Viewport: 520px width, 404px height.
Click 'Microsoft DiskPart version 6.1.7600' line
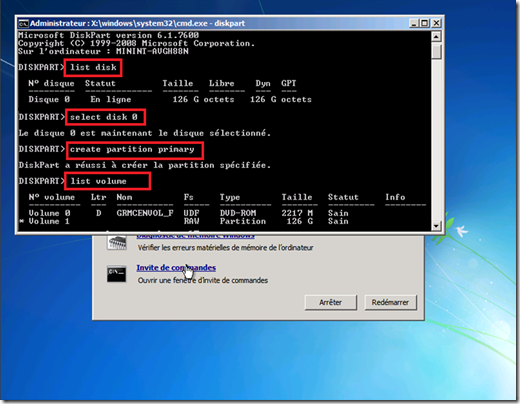coord(108,35)
